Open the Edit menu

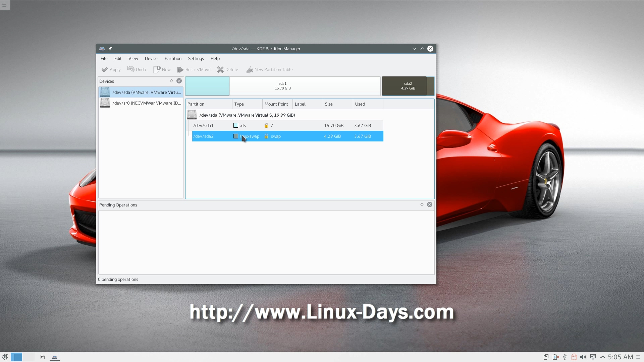click(118, 58)
